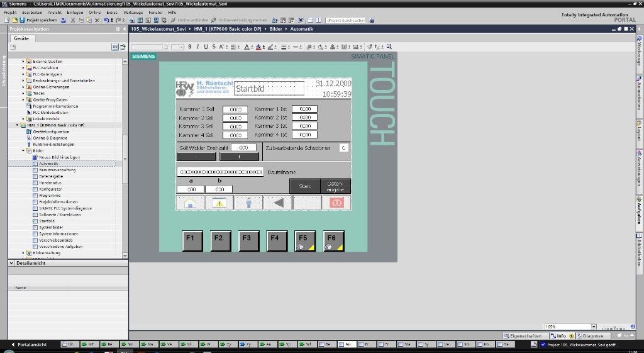Screen dimensions: 644x353
Task: Expand the Traces tree node
Action: [x=23, y=93]
